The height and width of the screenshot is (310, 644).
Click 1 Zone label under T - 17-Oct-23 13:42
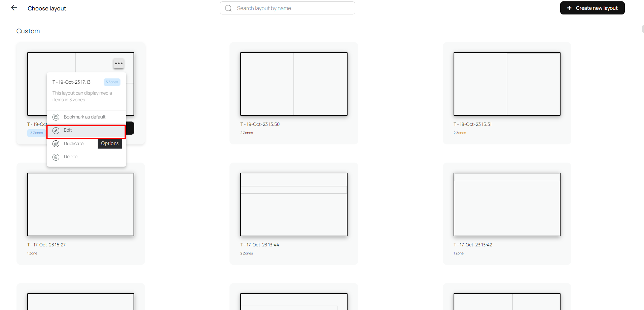[459, 253]
